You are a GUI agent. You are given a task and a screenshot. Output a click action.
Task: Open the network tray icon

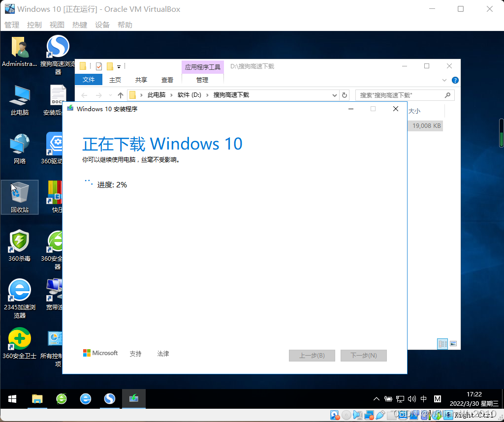[x=400, y=399]
